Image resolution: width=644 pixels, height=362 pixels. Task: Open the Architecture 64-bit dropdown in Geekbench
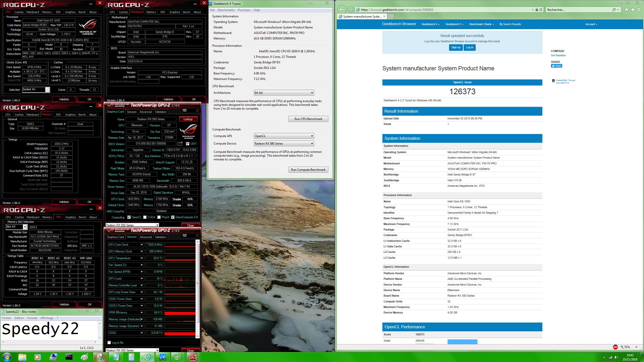tap(284, 93)
